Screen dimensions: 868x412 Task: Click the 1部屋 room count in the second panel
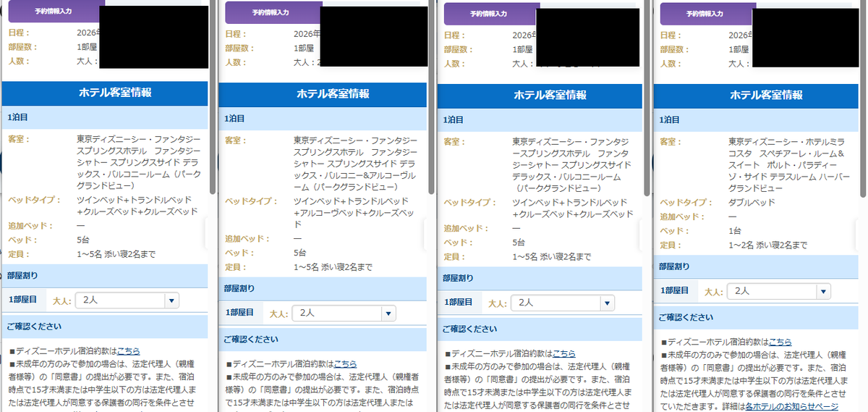point(304,49)
